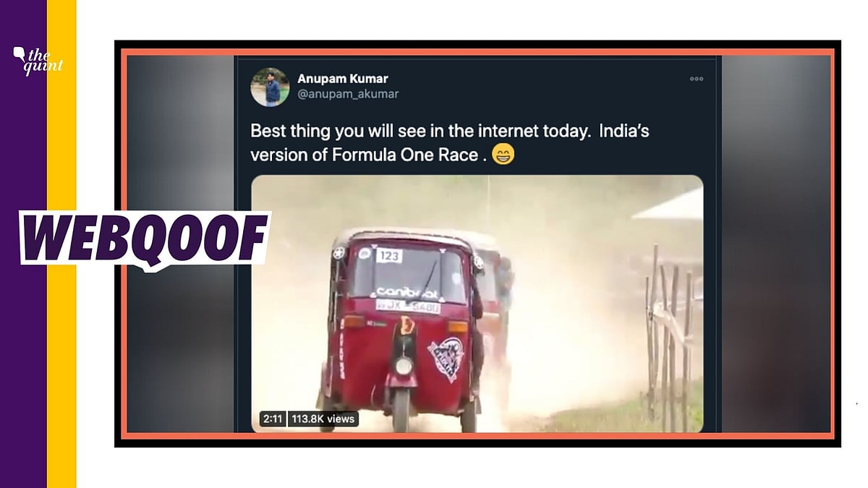
Task: Open the tweet's three-dot more menu
Action: (696, 79)
